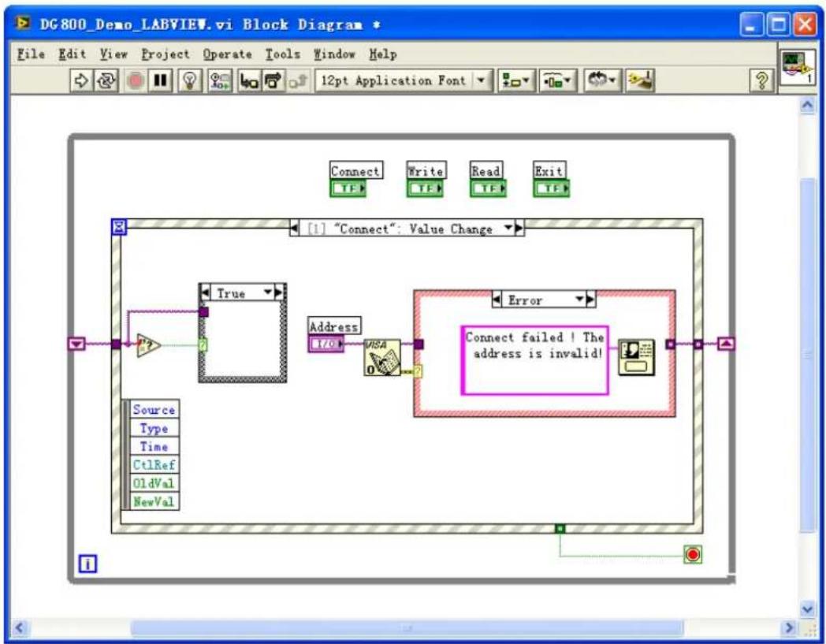Viewport: 826px width, 644px height.
Task: Click the Abort Execution stop button
Action: [136, 80]
